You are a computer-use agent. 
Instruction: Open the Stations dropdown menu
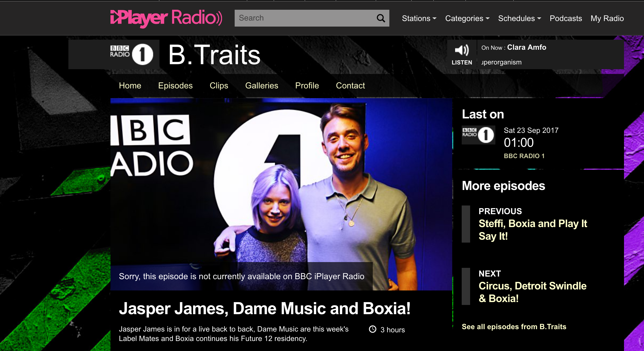pos(419,18)
